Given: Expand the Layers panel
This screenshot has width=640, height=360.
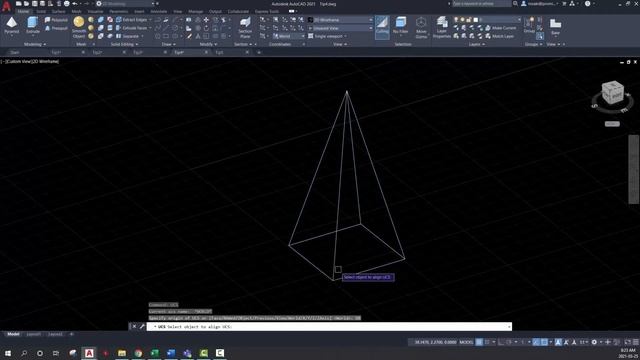Looking at the screenshot, I should (476, 44).
